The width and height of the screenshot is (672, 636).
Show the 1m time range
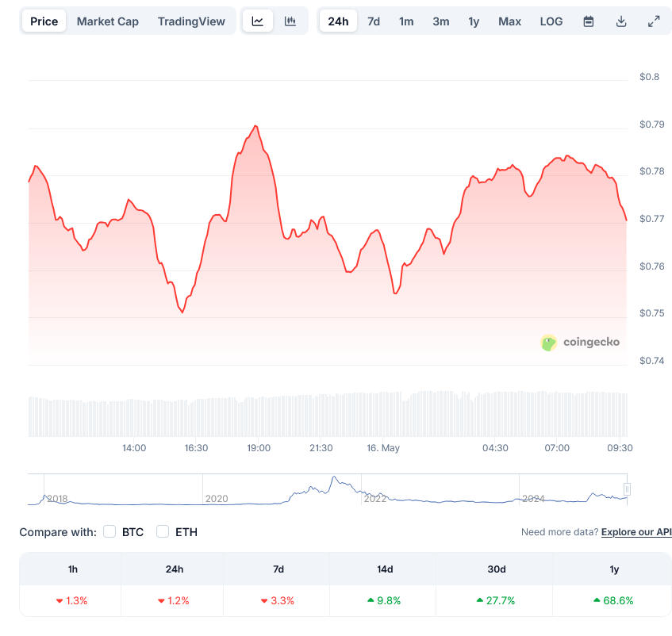tap(406, 21)
